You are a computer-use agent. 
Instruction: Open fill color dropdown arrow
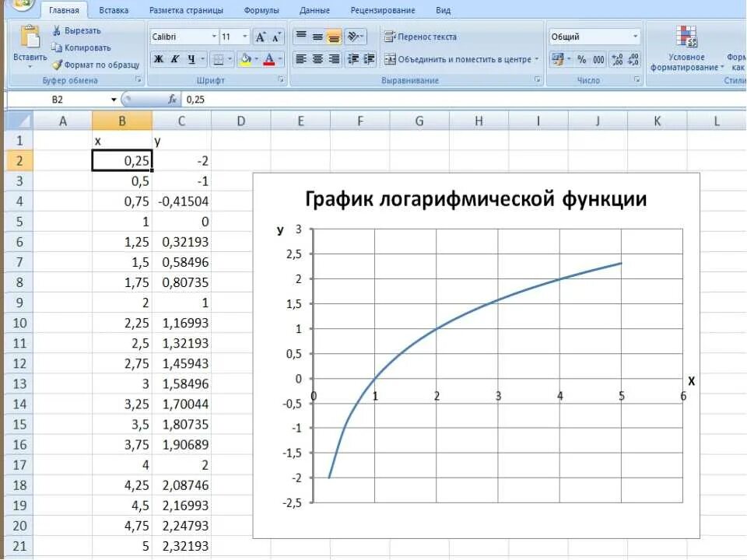(x=257, y=59)
